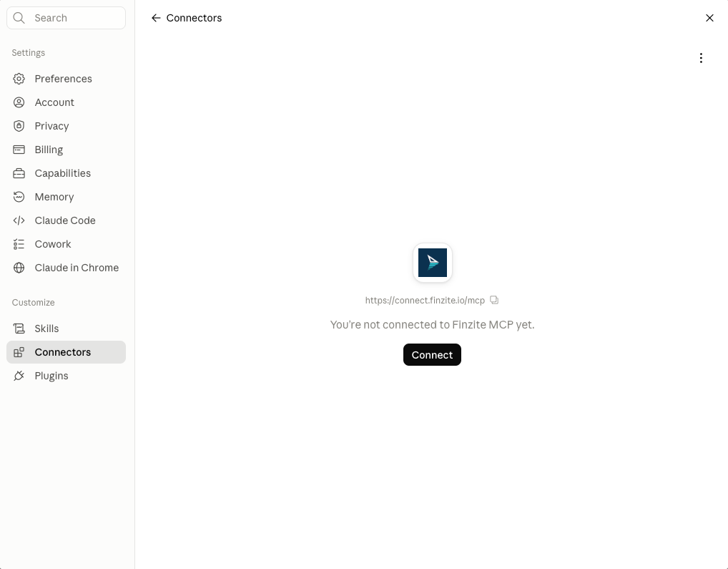
Task: Click the Claude Code brackets icon
Action: click(x=19, y=220)
